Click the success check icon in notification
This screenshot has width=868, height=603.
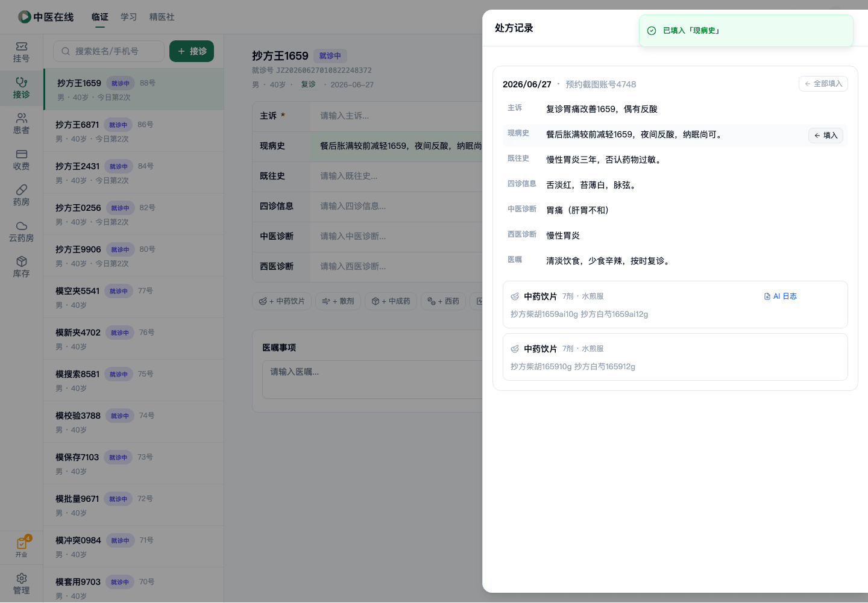[652, 31]
